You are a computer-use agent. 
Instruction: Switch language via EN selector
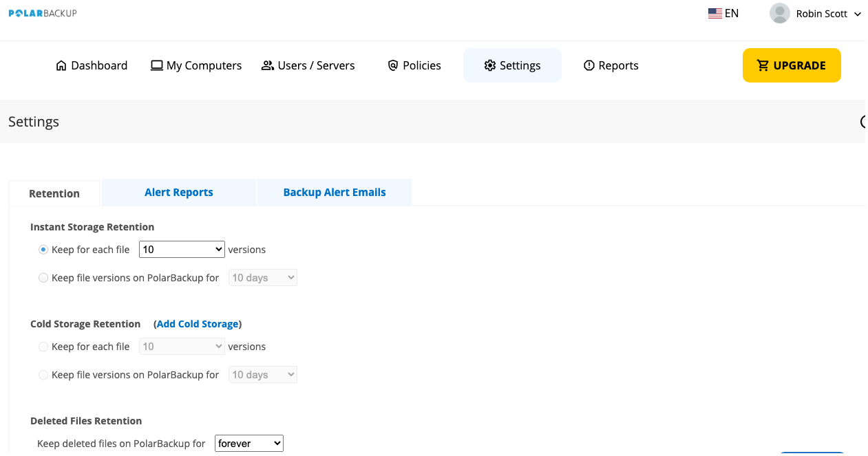[x=723, y=13]
